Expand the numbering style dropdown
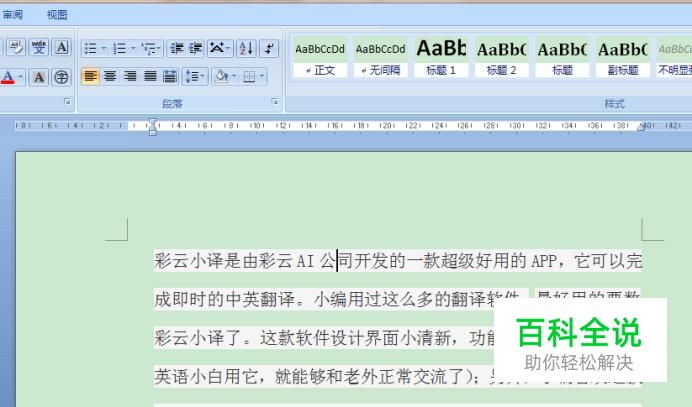 (x=133, y=48)
